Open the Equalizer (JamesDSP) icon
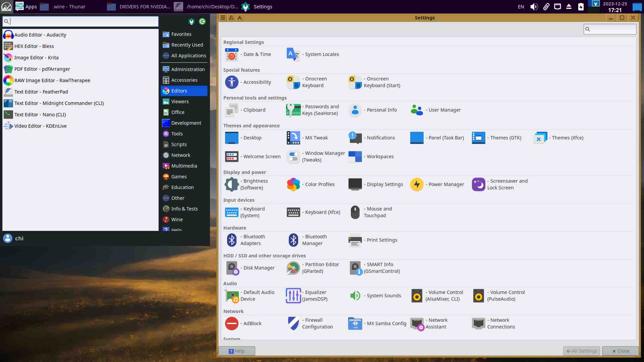 tap(293, 296)
